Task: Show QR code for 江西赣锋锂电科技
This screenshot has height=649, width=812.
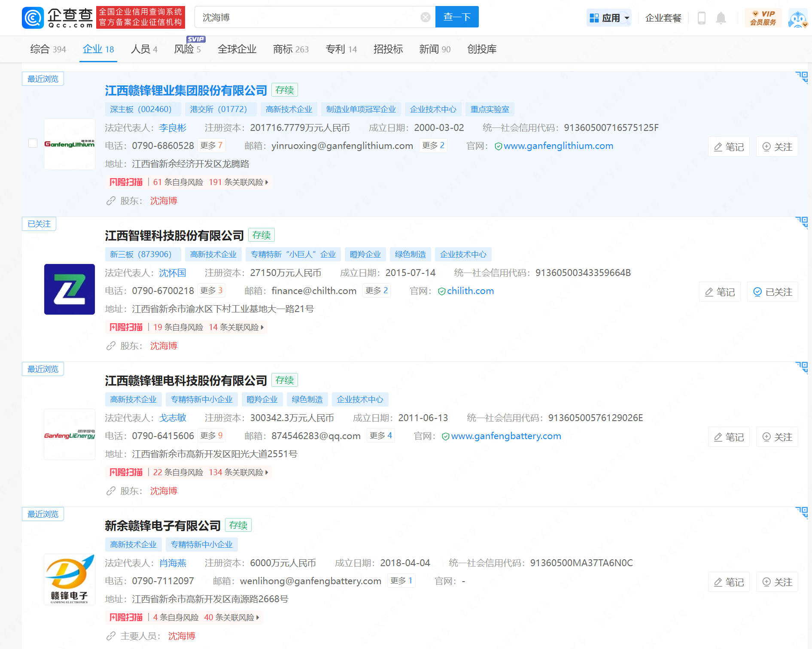Action: (x=801, y=367)
